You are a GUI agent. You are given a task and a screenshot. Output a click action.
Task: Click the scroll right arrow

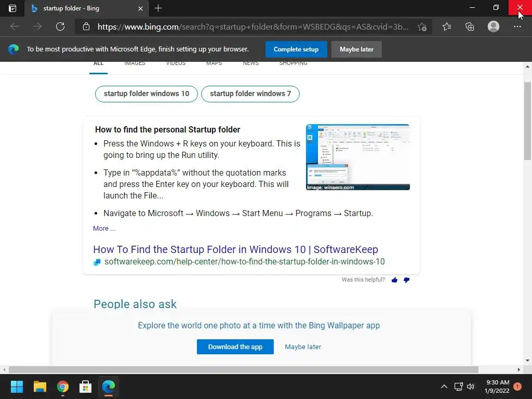pos(519,369)
